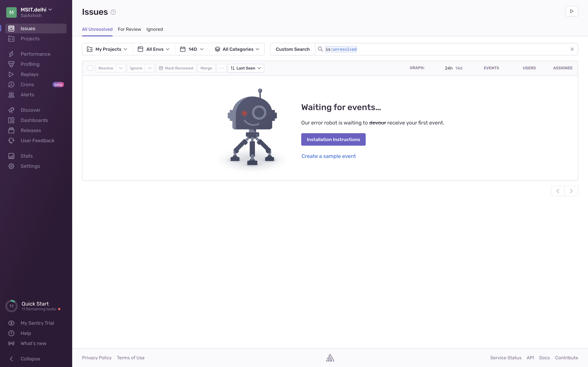This screenshot has height=367, width=588.
Task: Select Projects from the sidebar
Action: click(30, 39)
